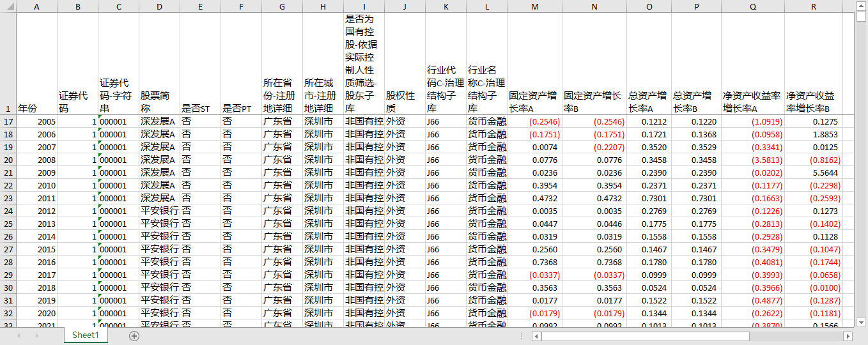Click the vertical scrollbar thumb
This screenshot has height=345, width=868.
(x=861, y=17)
